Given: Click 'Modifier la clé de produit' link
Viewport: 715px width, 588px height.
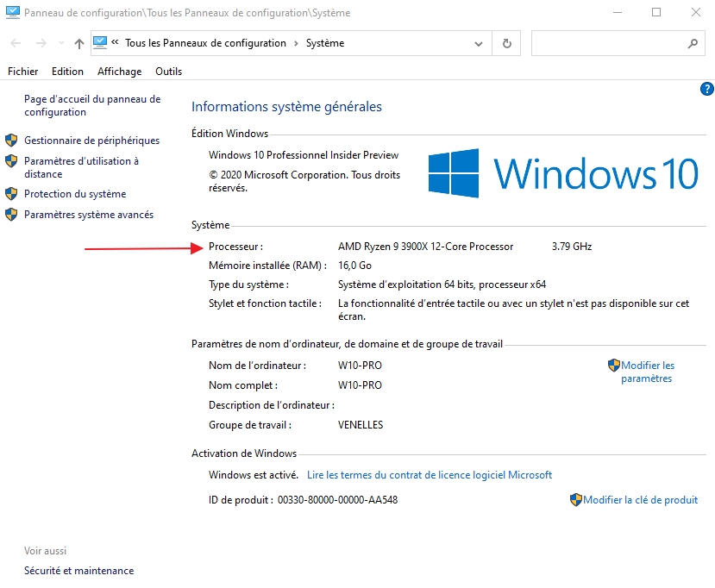Looking at the screenshot, I should click(640, 500).
